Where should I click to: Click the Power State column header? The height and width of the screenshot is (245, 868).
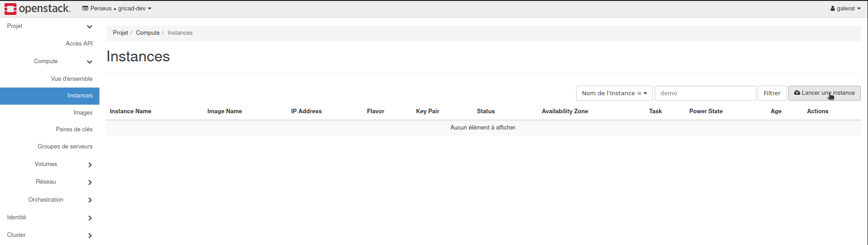click(x=706, y=111)
